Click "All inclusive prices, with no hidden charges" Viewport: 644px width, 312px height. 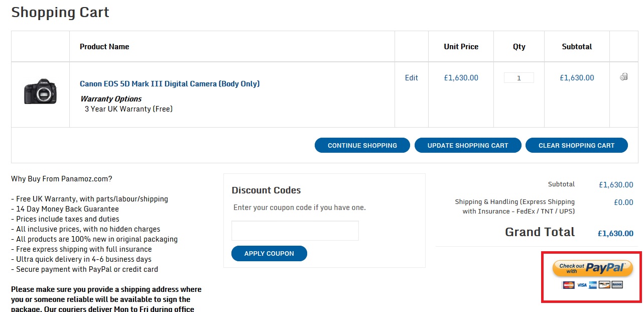[86, 229]
